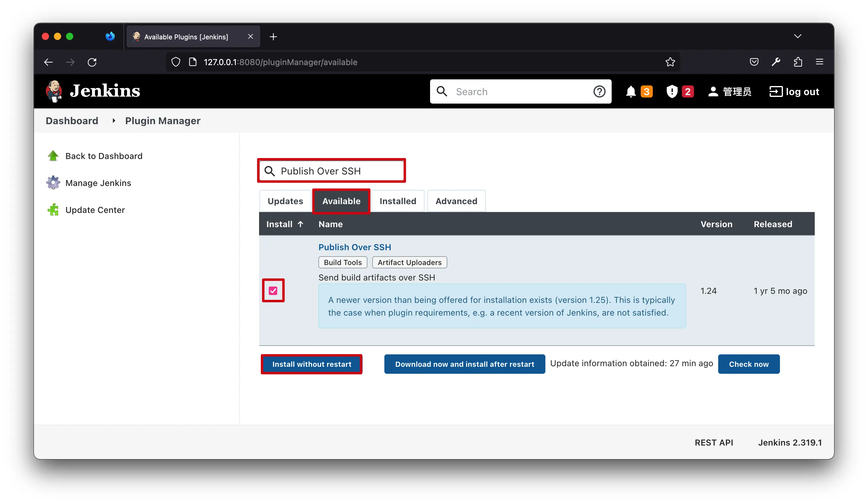
Task: Open Firefox extensions puzzle icon
Action: (x=798, y=62)
